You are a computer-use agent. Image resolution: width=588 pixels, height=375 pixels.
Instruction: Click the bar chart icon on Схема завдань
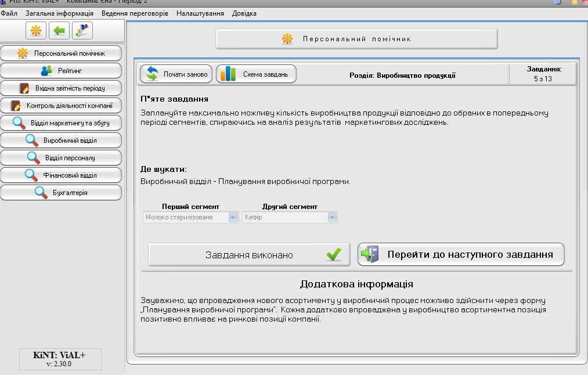click(228, 74)
